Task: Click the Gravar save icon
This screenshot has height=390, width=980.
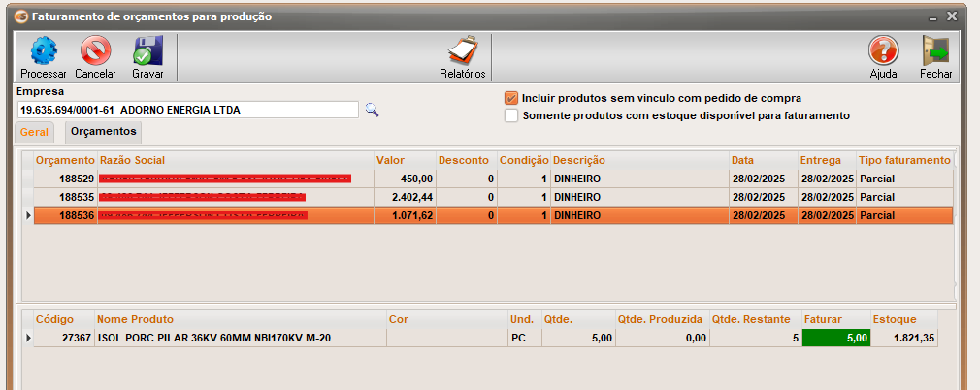Action: (147, 50)
